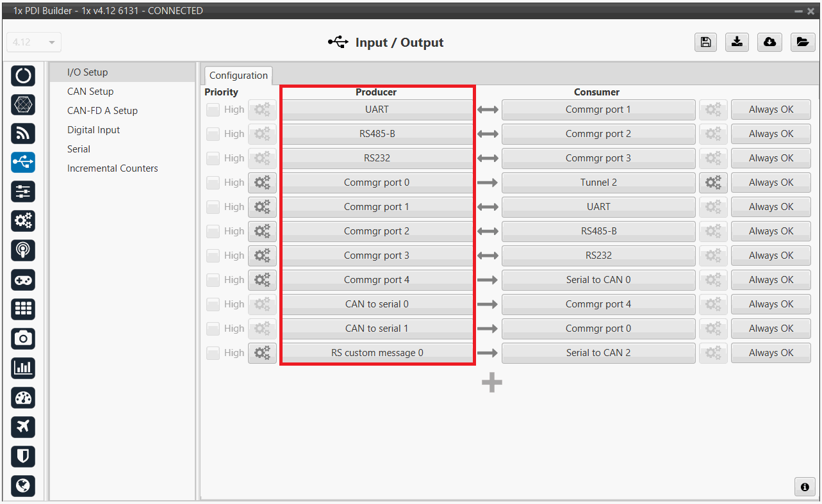Open the folder icon in the top toolbar
The height and width of the screenshot is (504, 822).
[802, 42]
